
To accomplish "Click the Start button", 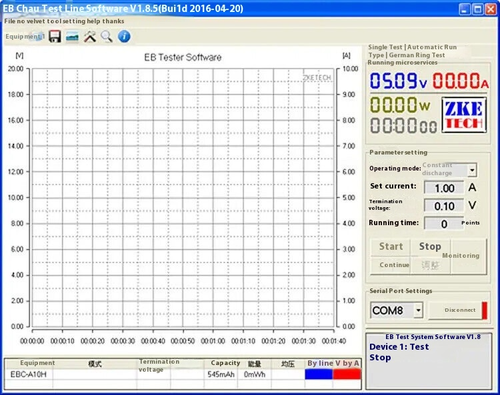I will coord(391,247).
